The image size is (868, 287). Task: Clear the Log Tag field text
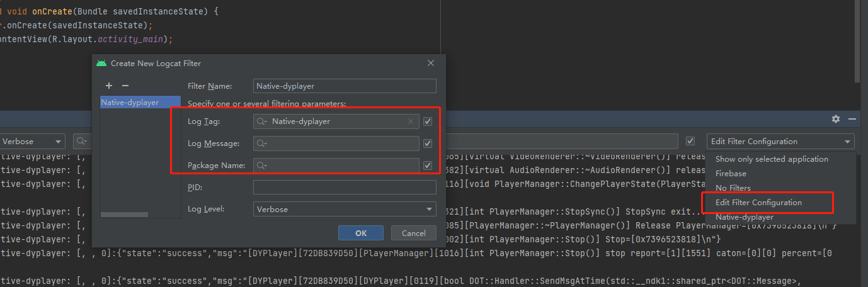point(411,121)
